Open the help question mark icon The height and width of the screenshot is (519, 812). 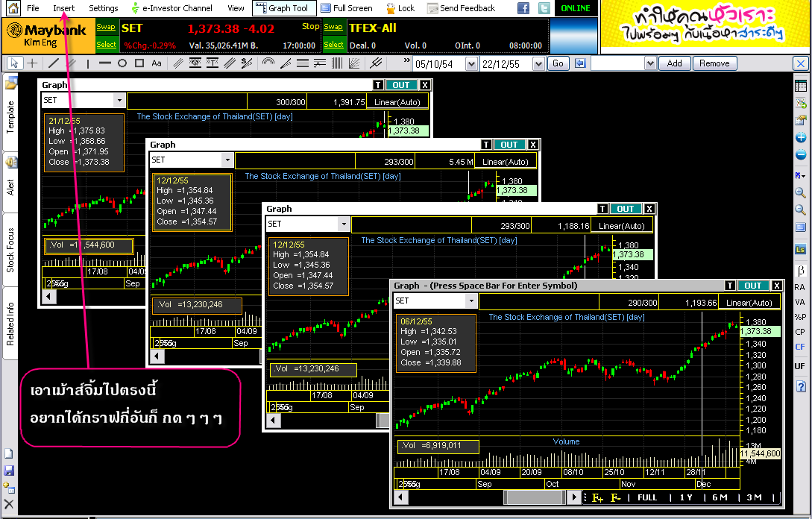coord(801,386)
